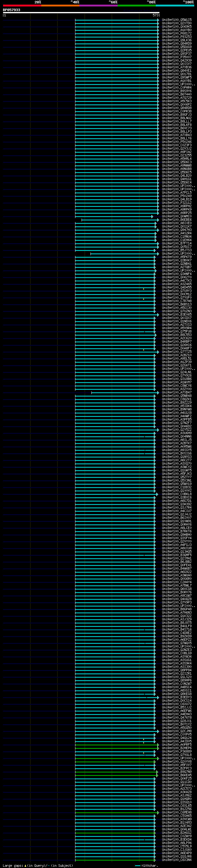Select hit UniRef100_B2HEP6
The width and height of the screenshot is (197, 868).
[177, 748]
